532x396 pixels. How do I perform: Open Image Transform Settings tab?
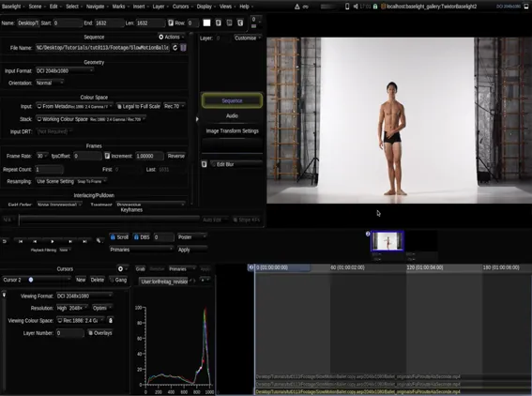232,131
